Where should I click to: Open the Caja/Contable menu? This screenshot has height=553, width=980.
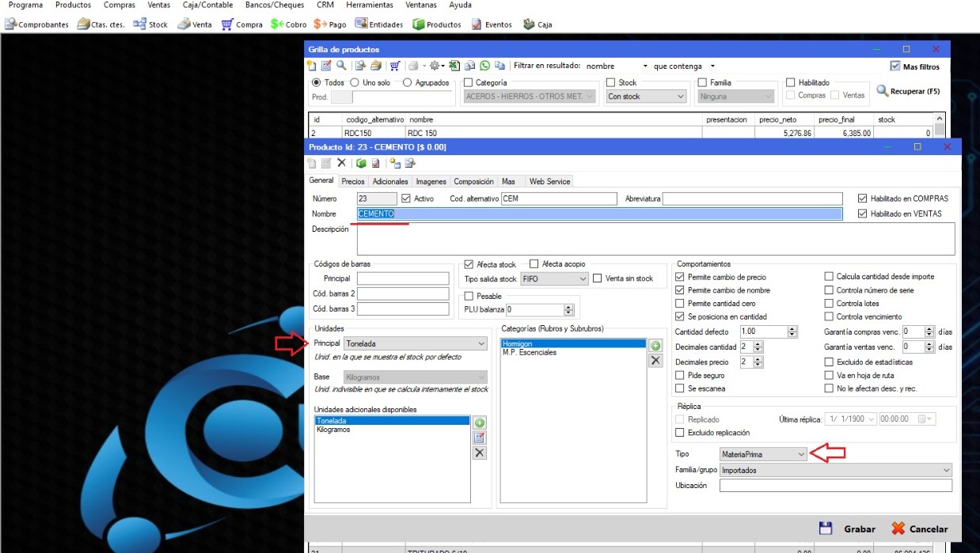[x=207, y=6]
